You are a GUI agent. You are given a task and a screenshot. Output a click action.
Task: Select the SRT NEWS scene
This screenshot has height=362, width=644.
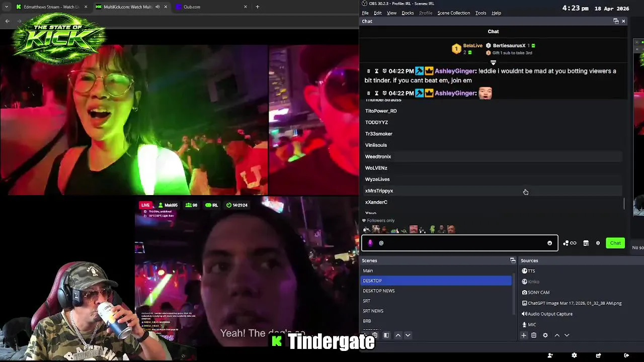[x=436, y=311]
